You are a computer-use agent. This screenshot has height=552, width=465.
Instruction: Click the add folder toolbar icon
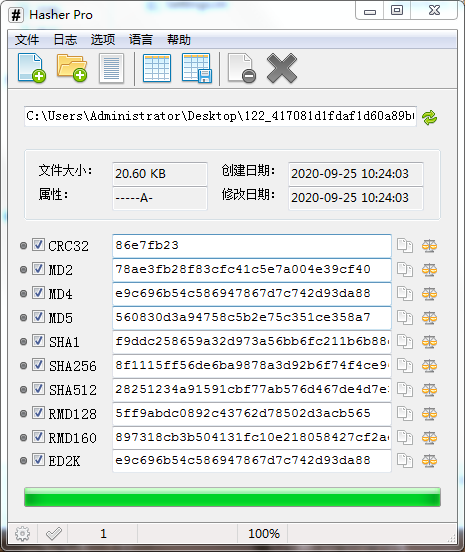click(x=72, y=68)
